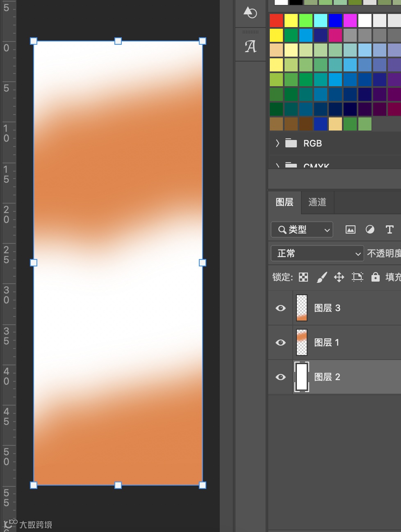Select the 图层 2 layer name
401x532 pixels.
327,377
